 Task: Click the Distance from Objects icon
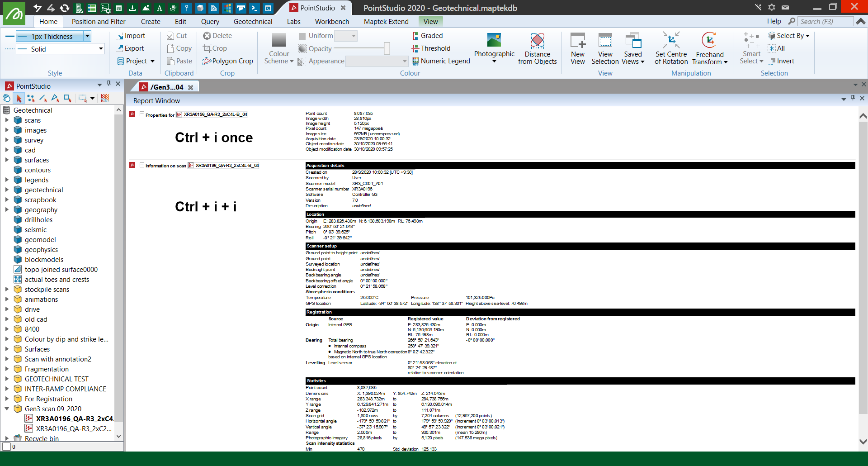click(x=537, y=42)
